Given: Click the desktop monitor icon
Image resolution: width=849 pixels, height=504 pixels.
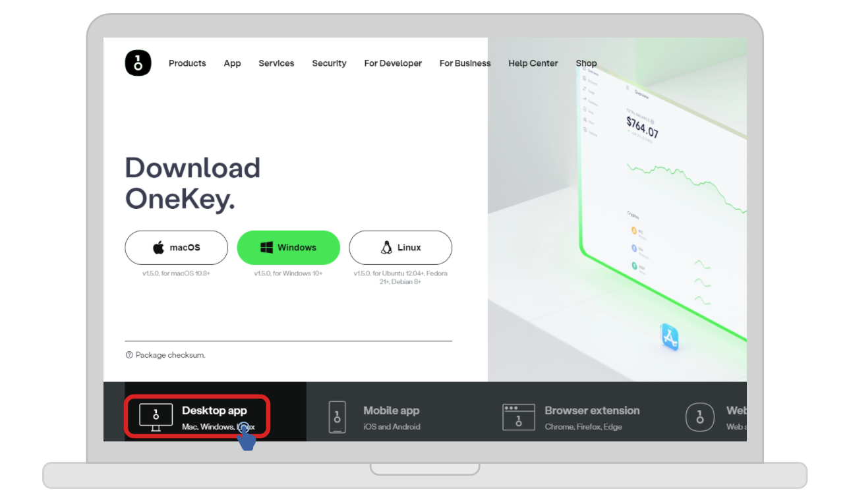Looking at the screenshot, I should click(x=156, y=418).
